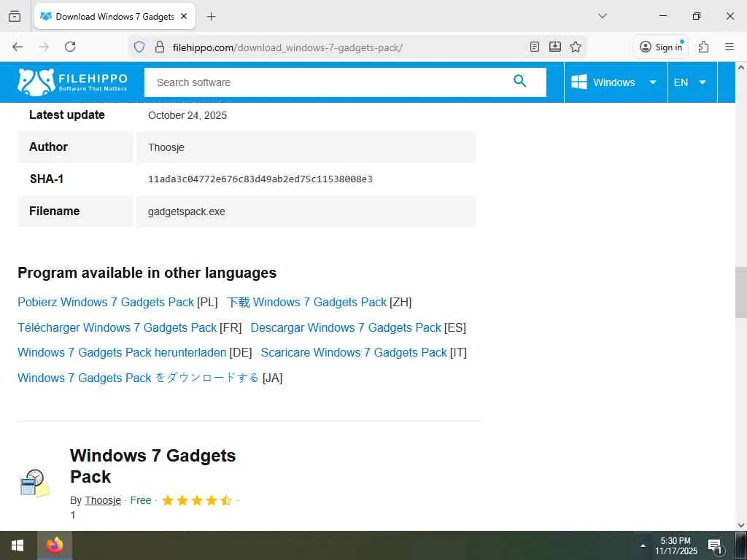Click the Free license label

click(x=141, y=500)
